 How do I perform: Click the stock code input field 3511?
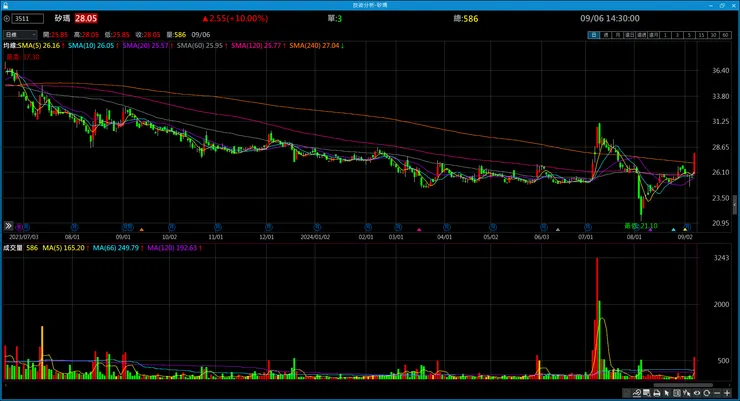pos(28,18)
